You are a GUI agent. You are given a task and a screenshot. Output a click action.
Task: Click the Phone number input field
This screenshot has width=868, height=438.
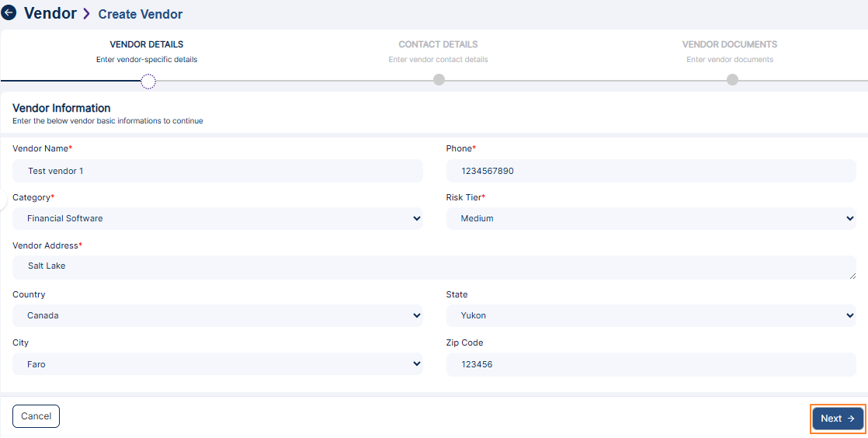click(x=651, y=171)
